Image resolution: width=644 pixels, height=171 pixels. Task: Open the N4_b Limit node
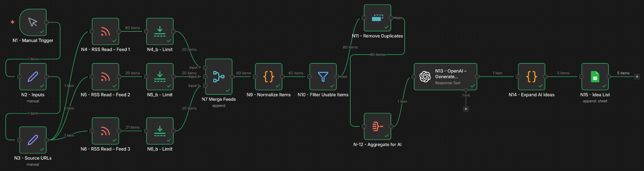[160, 31]
